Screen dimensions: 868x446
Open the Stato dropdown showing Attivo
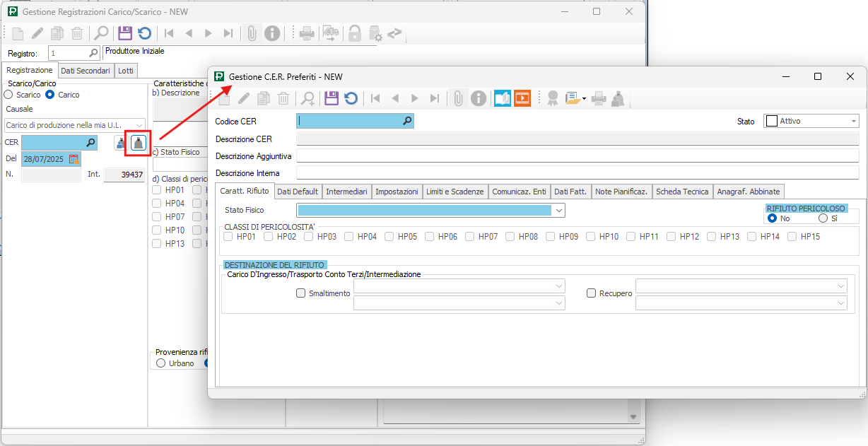coord(853,122)
